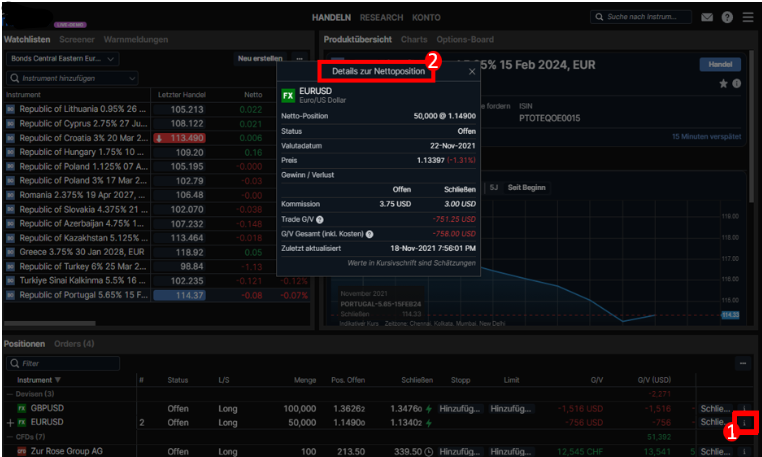The width and height of the screenshot is (762, 457).
Task: Click the info icon on EURUSD position row
Action: [x=744, y=423]
